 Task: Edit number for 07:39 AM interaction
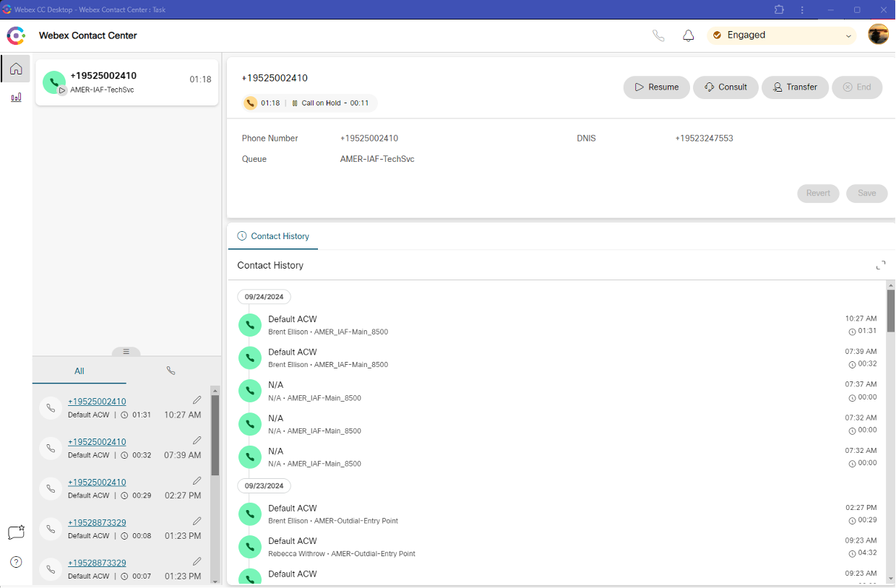pyautogui.click(x=197, y=441)
